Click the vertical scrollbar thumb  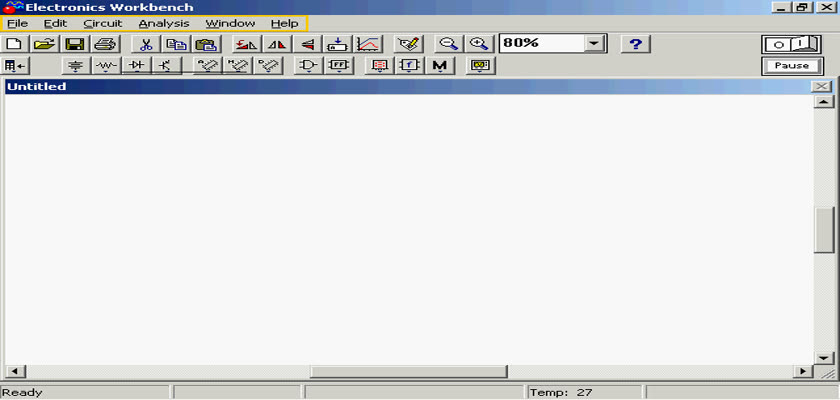click(824, 230)
